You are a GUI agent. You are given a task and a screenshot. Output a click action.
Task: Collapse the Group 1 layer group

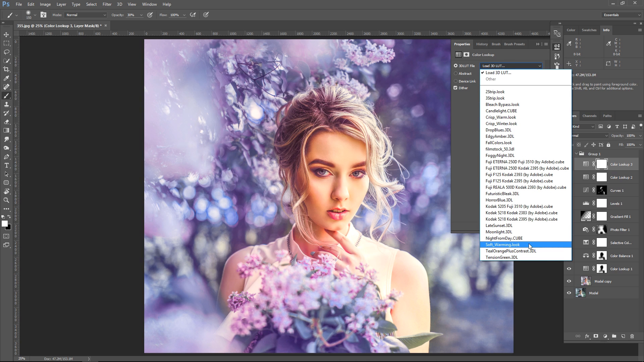click(x=577, y=154)
